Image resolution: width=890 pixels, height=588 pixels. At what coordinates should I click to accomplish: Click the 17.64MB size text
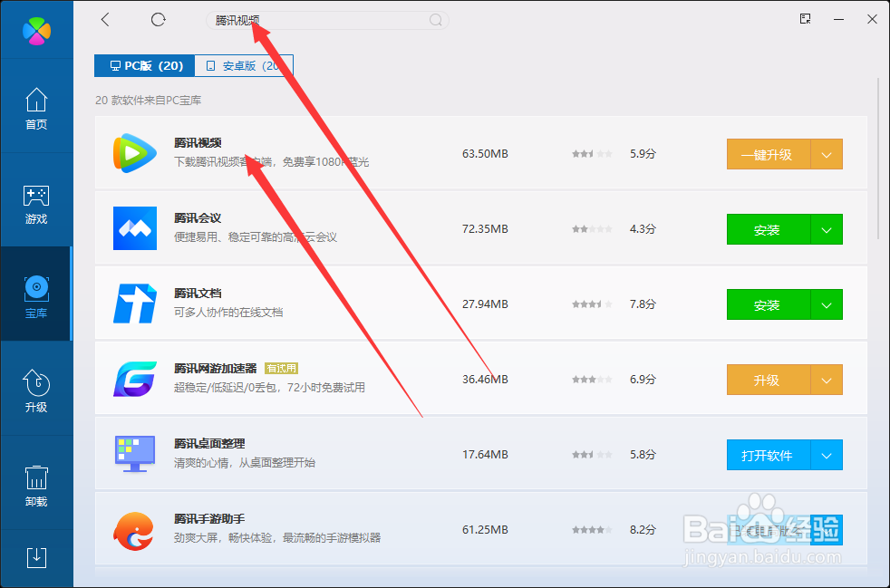click(x=485, y=455)
